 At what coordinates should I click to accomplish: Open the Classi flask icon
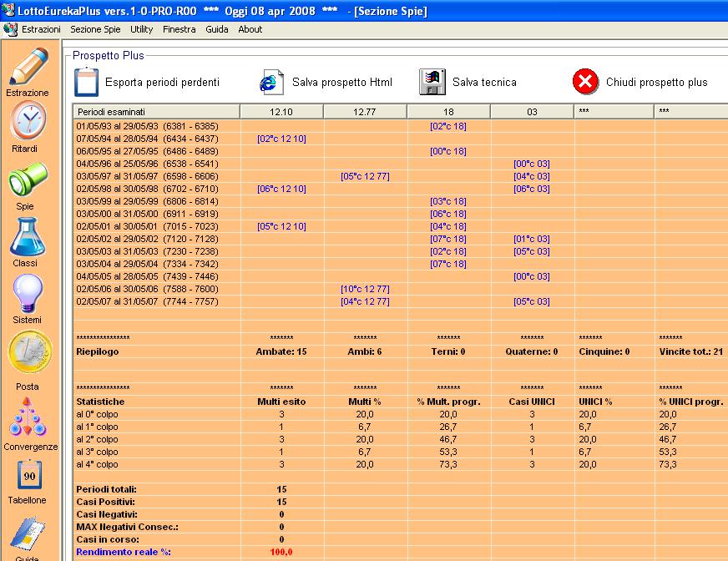click(28, 237)
